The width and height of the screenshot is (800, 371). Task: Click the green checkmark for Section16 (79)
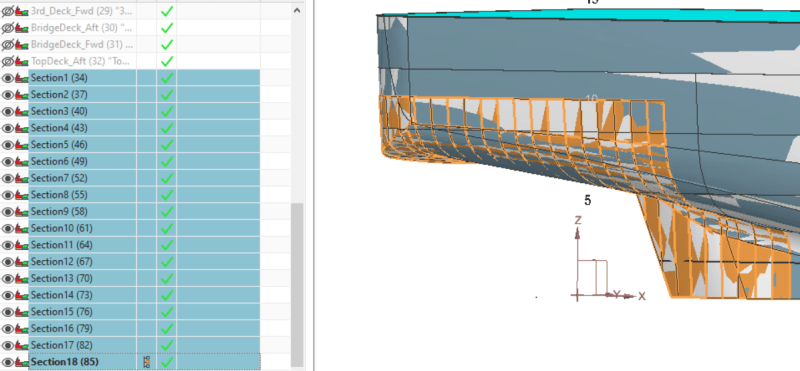point(167,329)
